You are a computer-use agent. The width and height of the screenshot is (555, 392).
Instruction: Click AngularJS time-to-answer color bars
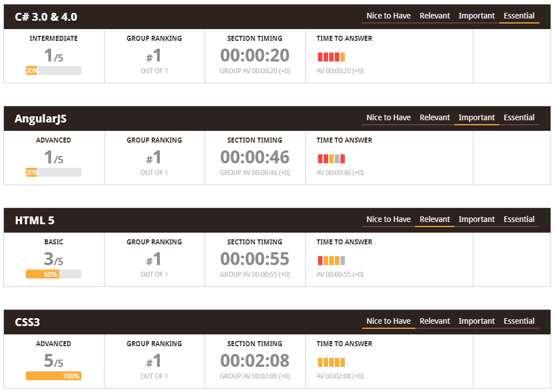tap(331, 159)
